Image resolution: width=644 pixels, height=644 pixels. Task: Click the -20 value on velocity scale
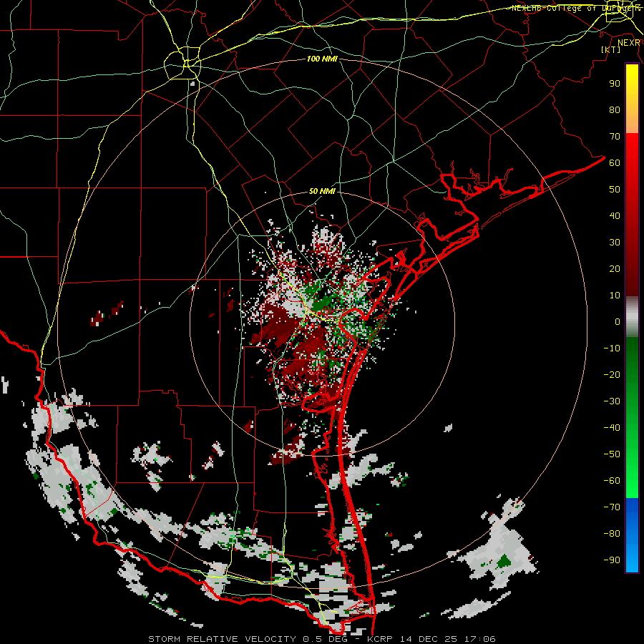(x=612, y=375)
